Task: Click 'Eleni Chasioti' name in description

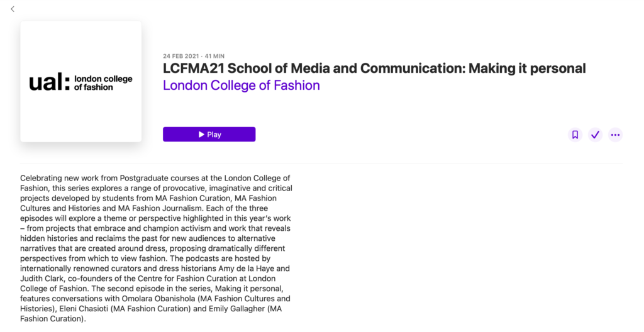Action: pyautogui.click(x=84, y=309)
